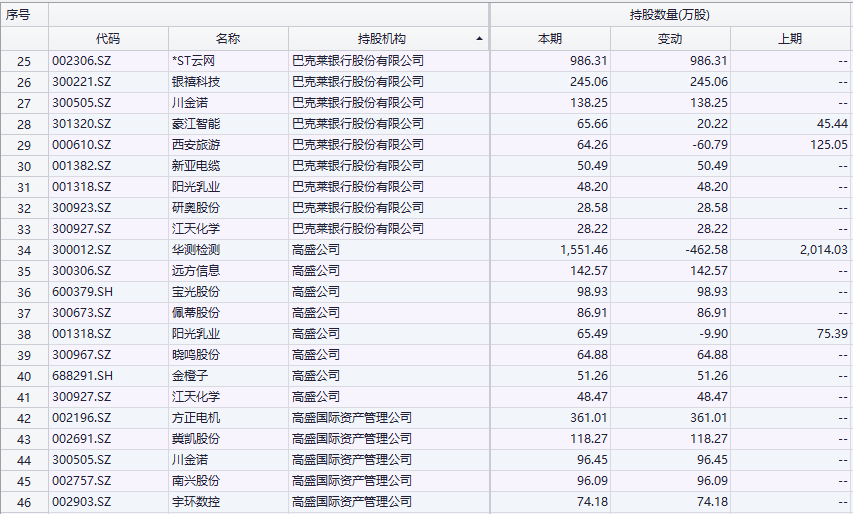
Task: Click the 序号 column header
Action: click(18, 15)
